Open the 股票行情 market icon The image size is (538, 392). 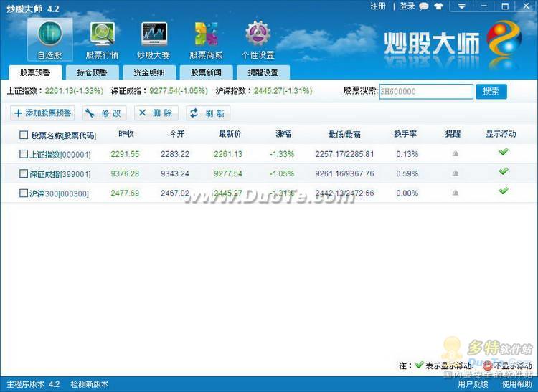coord(103,39)
